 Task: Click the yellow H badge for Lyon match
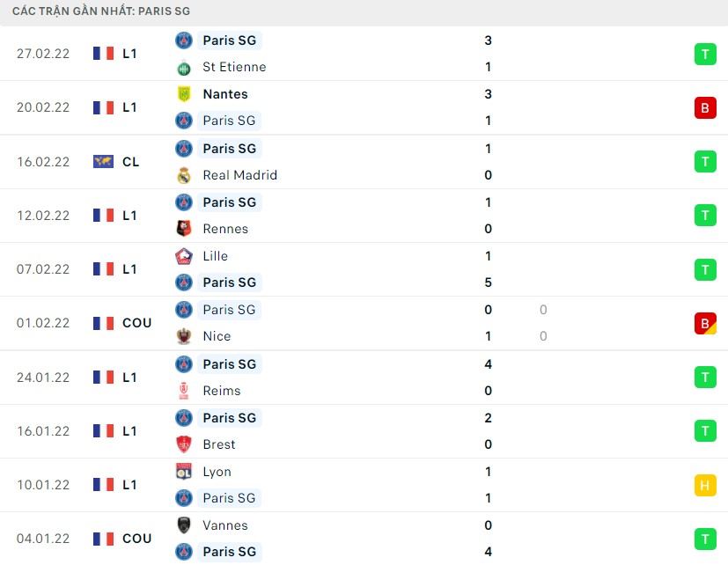[705, 485]
